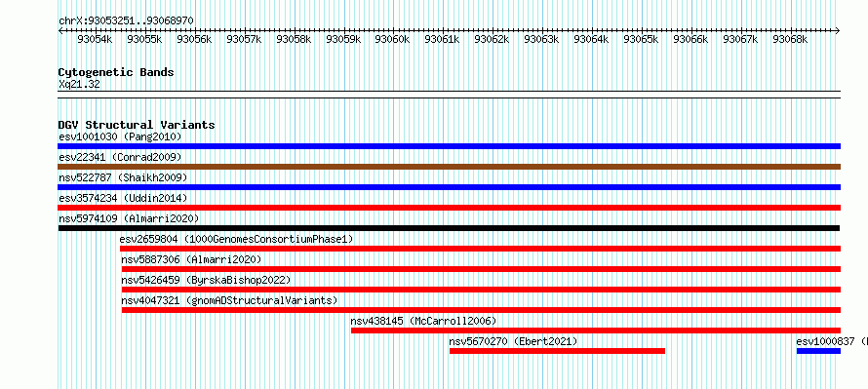Click the 93058k ruler tick label
The image size is (868, 389).
pyautogui.click(x=294, y=39)
